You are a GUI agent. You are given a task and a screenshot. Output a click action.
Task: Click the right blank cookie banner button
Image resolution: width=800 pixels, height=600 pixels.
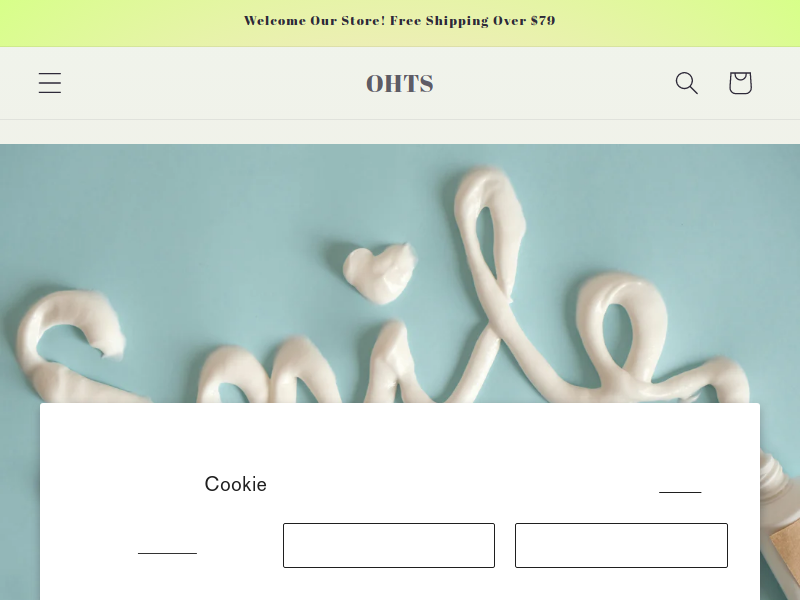(x=621, y=545)
